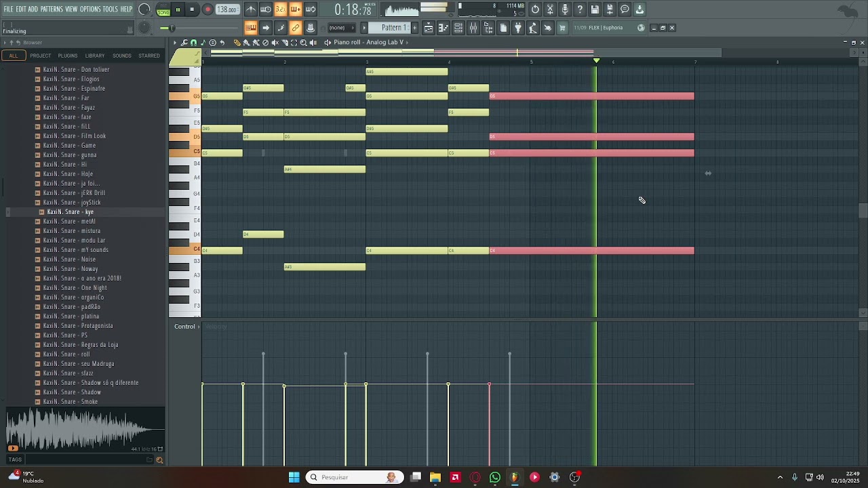Toggle wait for input before recording

coord(266,9)
